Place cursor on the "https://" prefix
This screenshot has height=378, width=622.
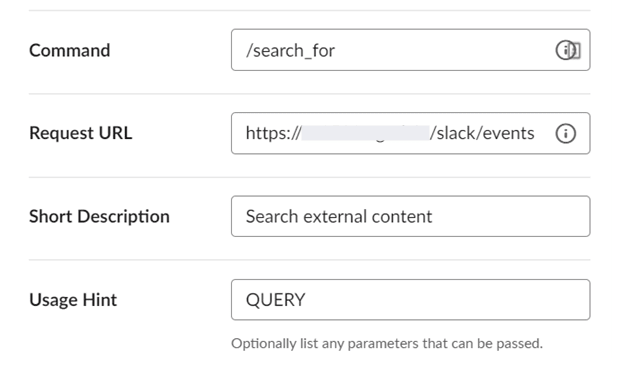pyautogui.click(x=273, y=133)
